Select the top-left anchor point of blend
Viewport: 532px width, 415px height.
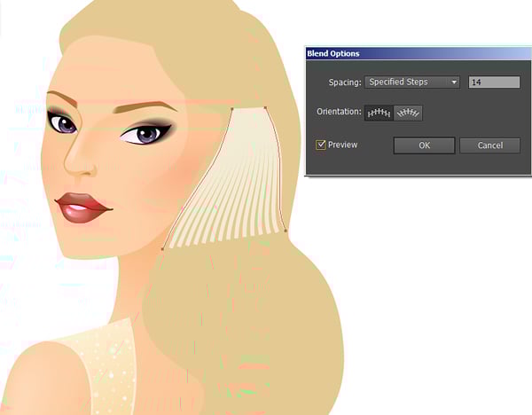pyautogui.click(x=232, y=110)
